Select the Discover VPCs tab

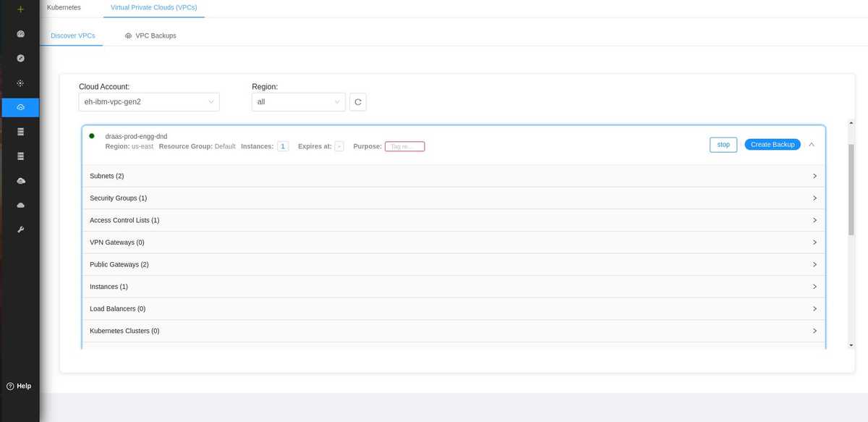click(x=72, y=35)
